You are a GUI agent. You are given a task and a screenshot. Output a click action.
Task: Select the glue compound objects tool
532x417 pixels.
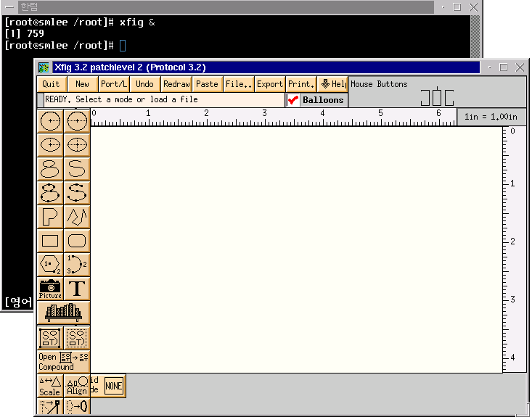(50, 338)
